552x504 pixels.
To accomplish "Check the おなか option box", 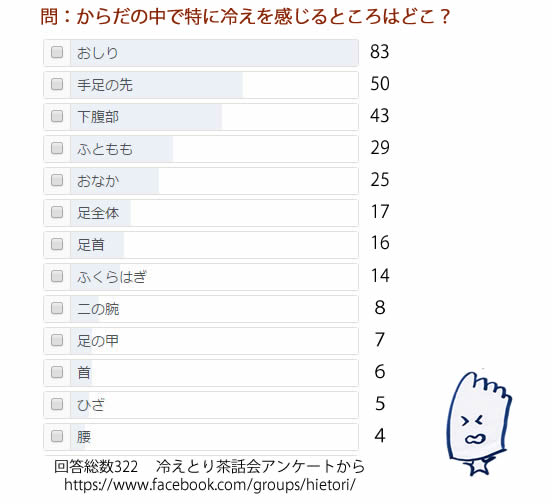I will coord(57,180).
